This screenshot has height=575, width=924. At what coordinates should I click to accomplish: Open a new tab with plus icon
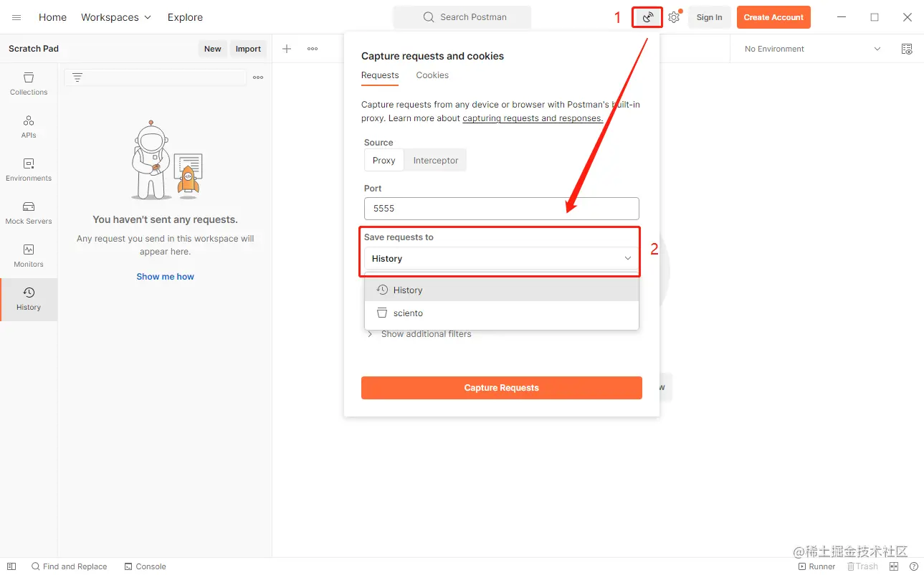click(287, 49)
